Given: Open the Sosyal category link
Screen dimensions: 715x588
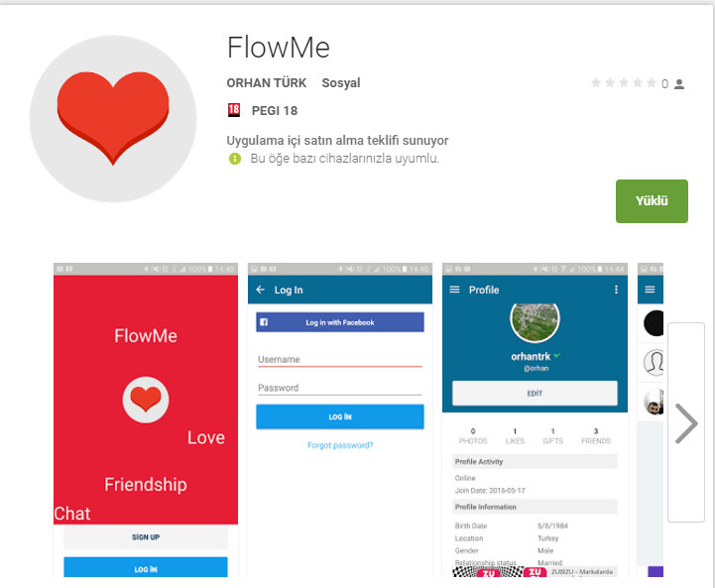Looking at the screenshot, I should click(340, 83).
